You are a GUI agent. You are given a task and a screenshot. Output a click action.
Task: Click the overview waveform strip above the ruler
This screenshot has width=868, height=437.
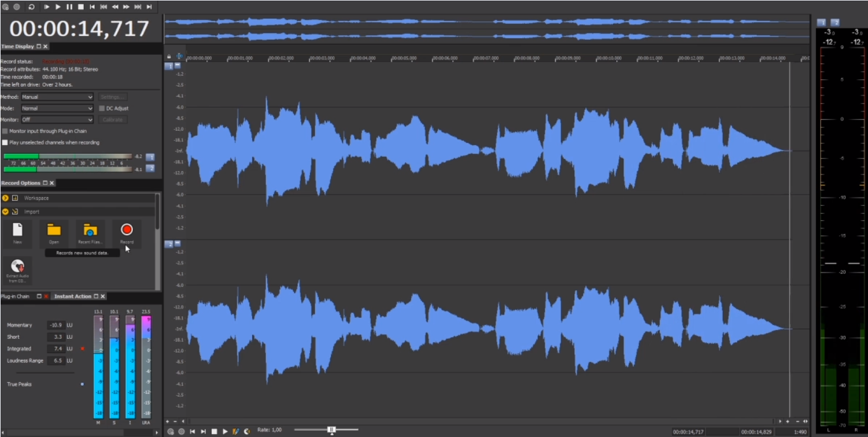pyautogui.click(x=486, y=29)
